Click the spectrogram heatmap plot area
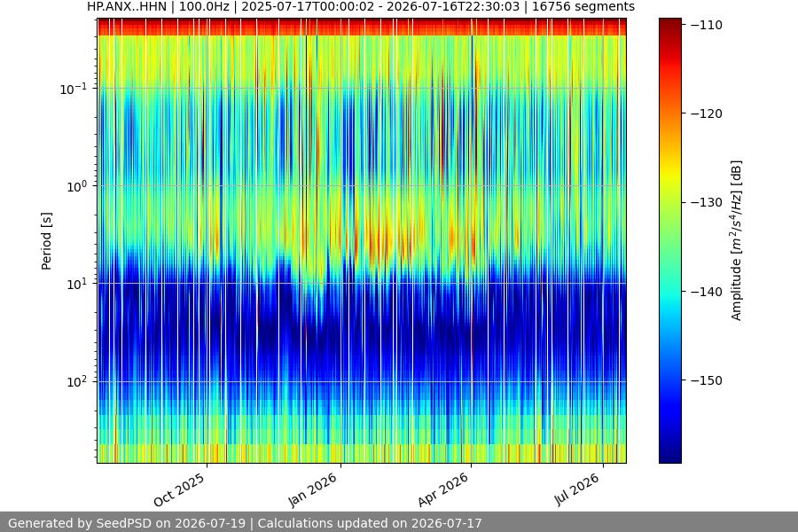The width and height of the screenshot is (798, 532). pos(362,240)
